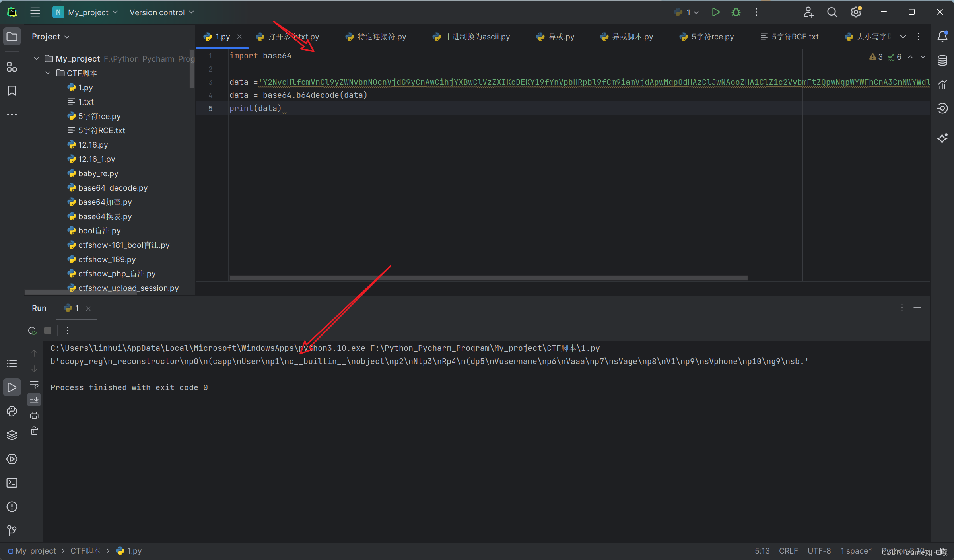The image size is (954, 560).
Task: Open the My_project project dropdown
Action: 85,12
